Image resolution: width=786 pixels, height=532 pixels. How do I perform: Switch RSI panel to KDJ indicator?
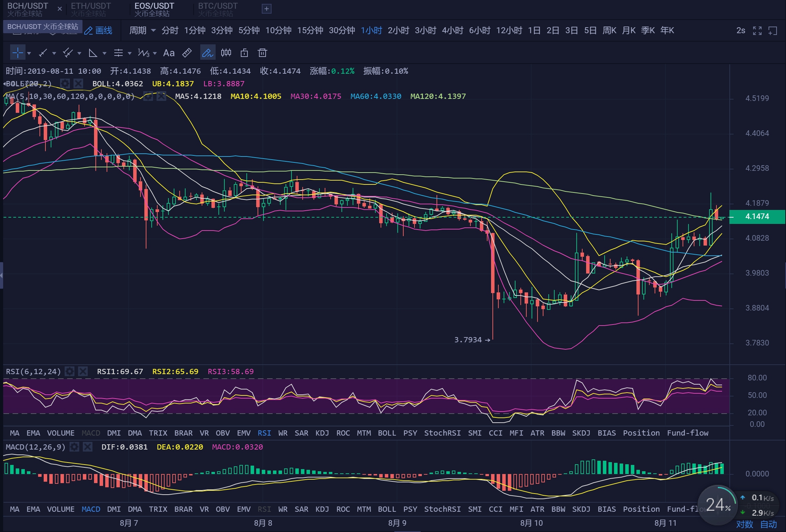(322, 433)
